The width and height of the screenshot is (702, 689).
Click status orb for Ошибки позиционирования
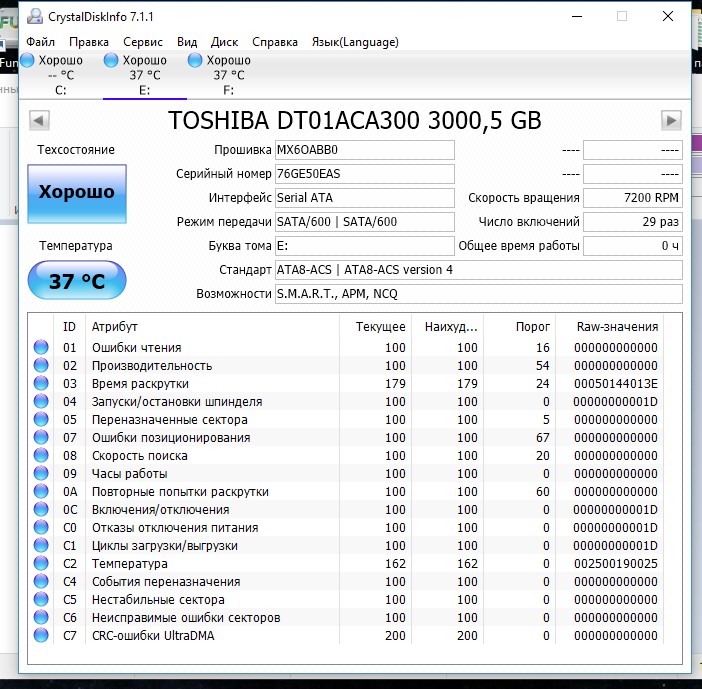41,437
